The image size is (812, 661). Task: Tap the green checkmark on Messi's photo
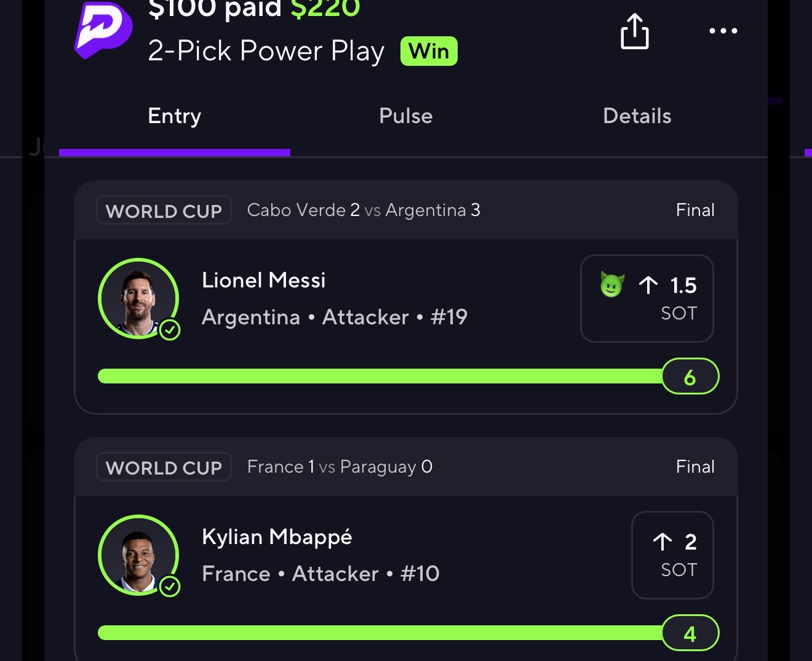click(170, 330)
